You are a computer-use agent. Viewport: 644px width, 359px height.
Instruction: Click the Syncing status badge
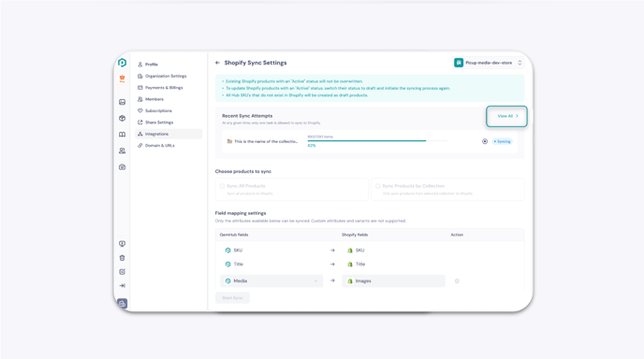(503, 141)
